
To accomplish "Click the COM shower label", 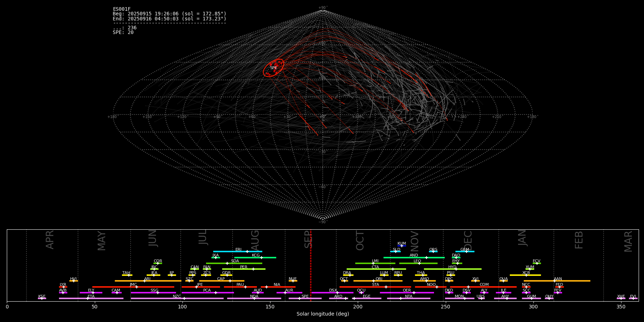I will pos(484,285).
